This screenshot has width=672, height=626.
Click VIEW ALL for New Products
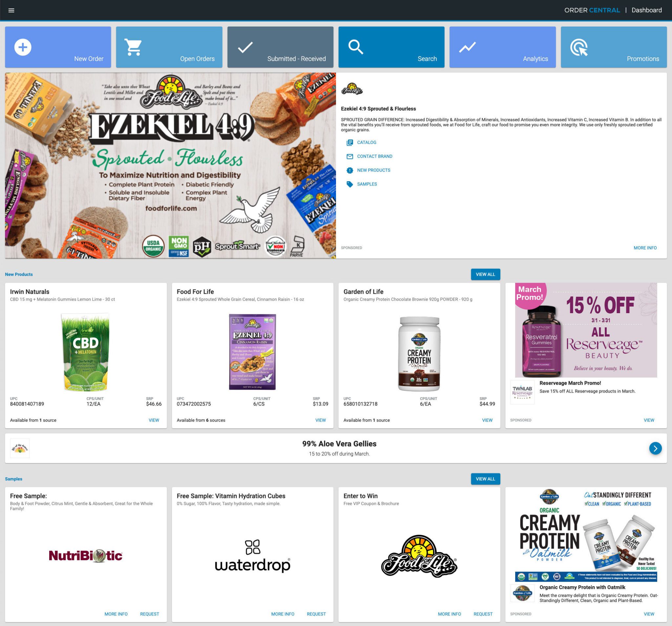tap(485, 274)
